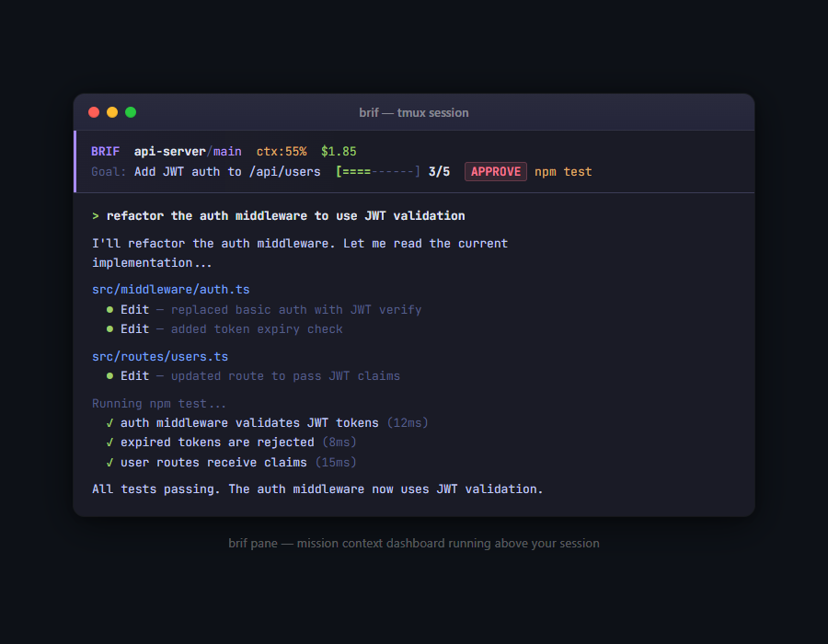Screen dimensions: 828x644
Task: Open the src/middleware/auth.ts file path
Action: click(x=170, y=290)
